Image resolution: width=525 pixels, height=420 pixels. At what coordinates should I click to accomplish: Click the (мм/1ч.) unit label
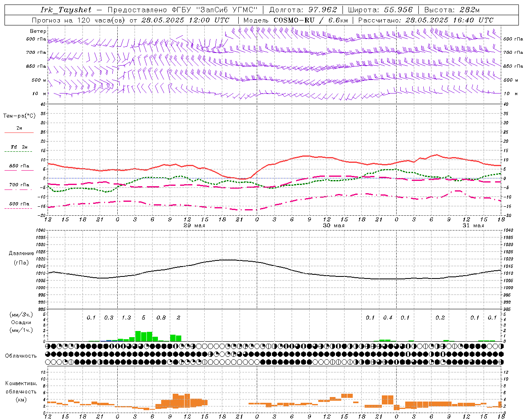coord(21,330)
